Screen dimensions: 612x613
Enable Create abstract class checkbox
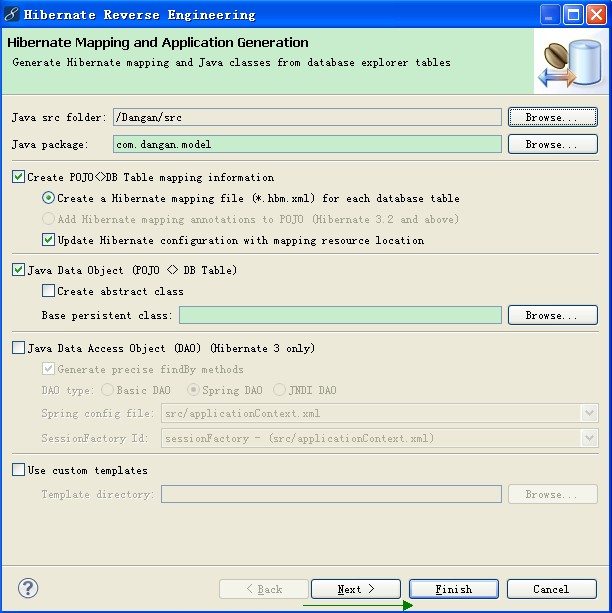point(48,290)
